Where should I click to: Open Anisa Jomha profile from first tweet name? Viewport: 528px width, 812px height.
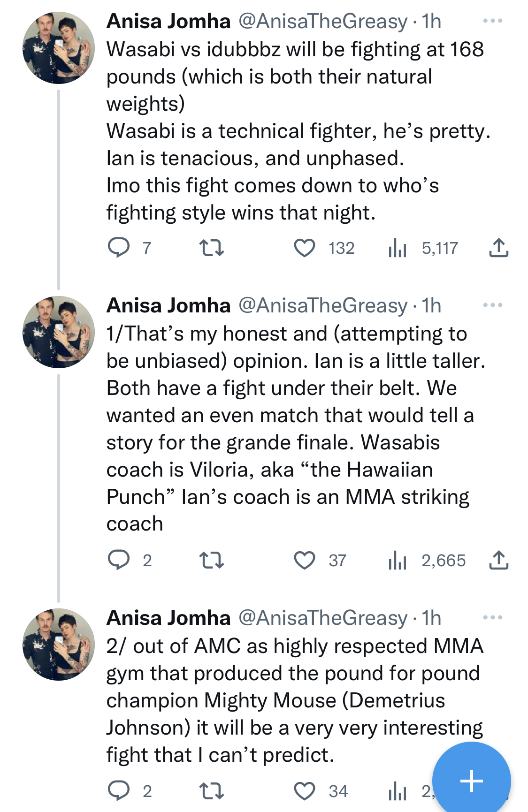pyautogui.click(x=168, y=21)
